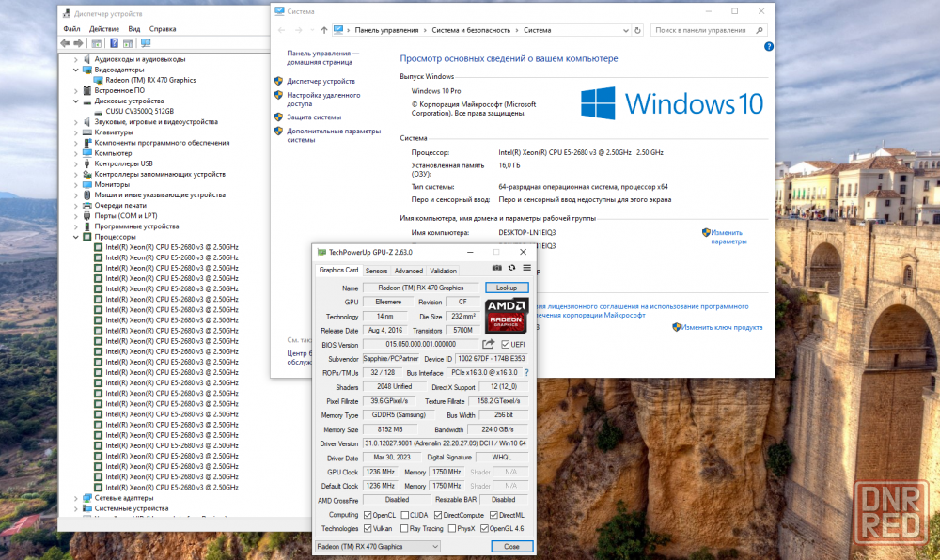The width and height of the screenshot is (940, 560).
Task: Expand Клавиатуры tree node
Action: pyautogui.click(x=75, y=132)
